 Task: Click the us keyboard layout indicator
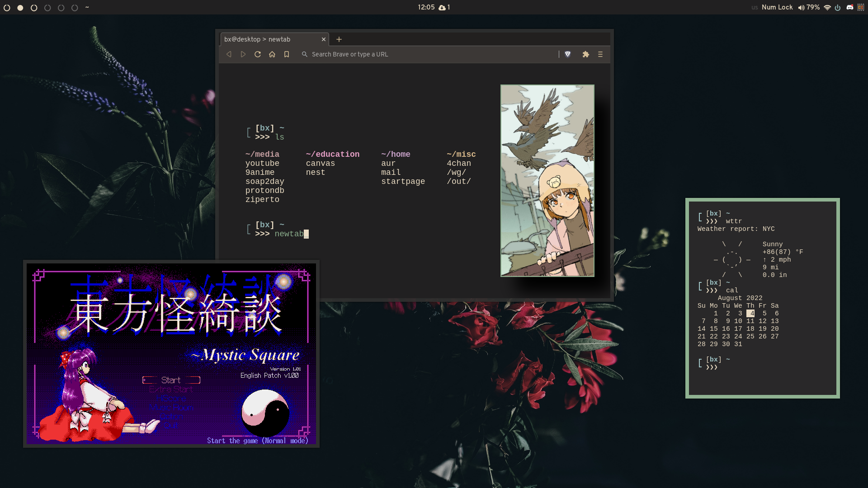point(755,7)
